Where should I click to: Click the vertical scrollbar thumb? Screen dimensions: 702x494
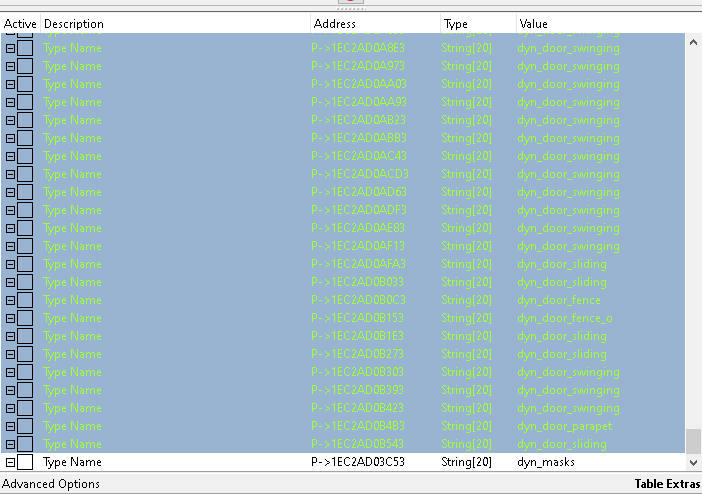click(x=693, y=441)
